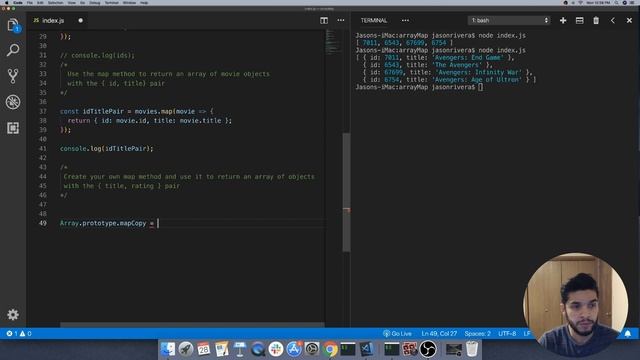The height and width of the screenshot is (360, 640).
Task: Open Launchpad from the dock
Action: coord(186,349)
